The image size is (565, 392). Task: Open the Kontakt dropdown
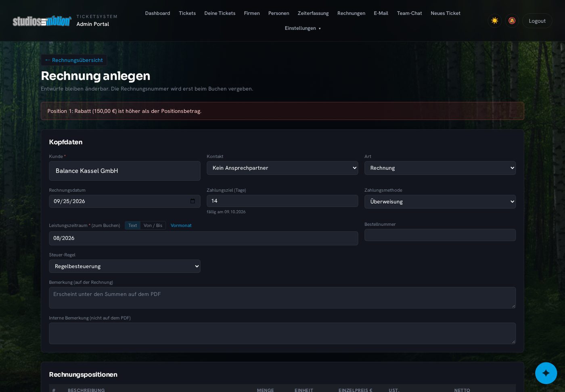tap(282, 168)
